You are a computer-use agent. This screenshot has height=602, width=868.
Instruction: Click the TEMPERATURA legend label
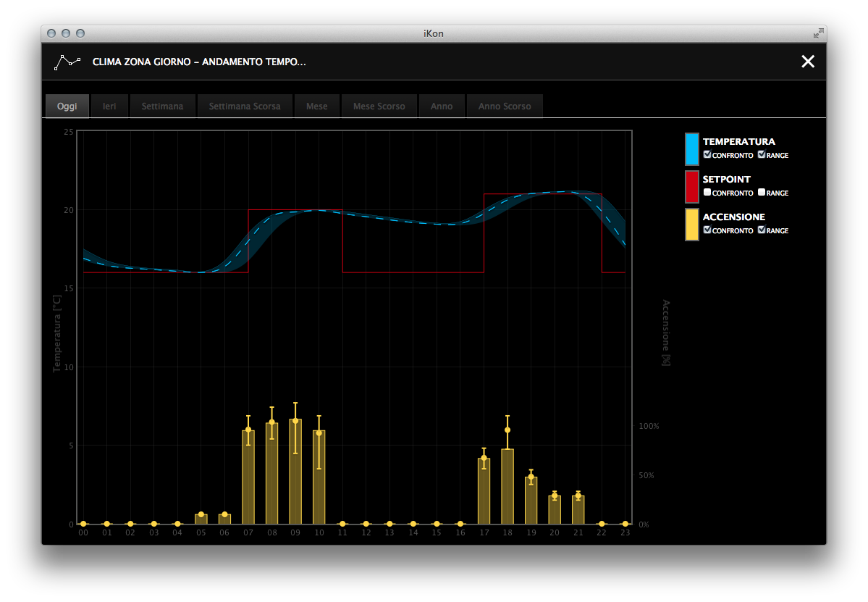[738, 142]
